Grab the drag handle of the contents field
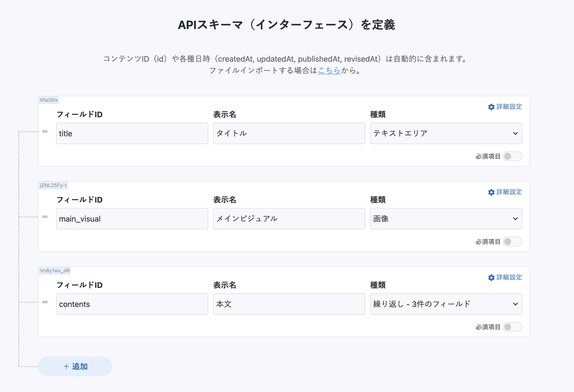Image resolution: width=574 pixels, height=392 pixels. point(45,302)
